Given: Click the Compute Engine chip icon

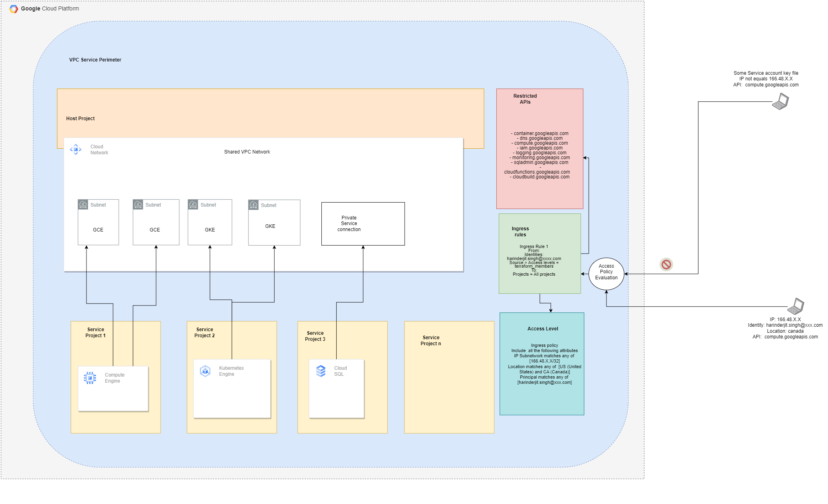Looking at the screenshot, I should coord(90,378).
